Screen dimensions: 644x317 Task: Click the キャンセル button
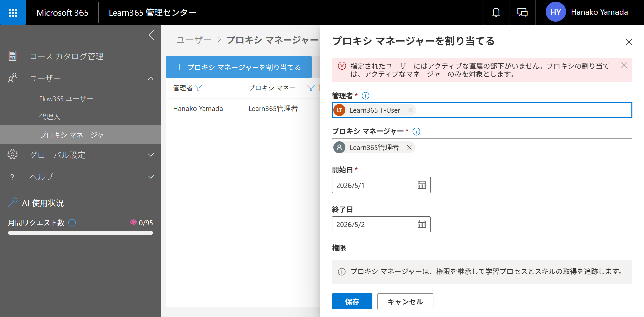tap(405, 301)
